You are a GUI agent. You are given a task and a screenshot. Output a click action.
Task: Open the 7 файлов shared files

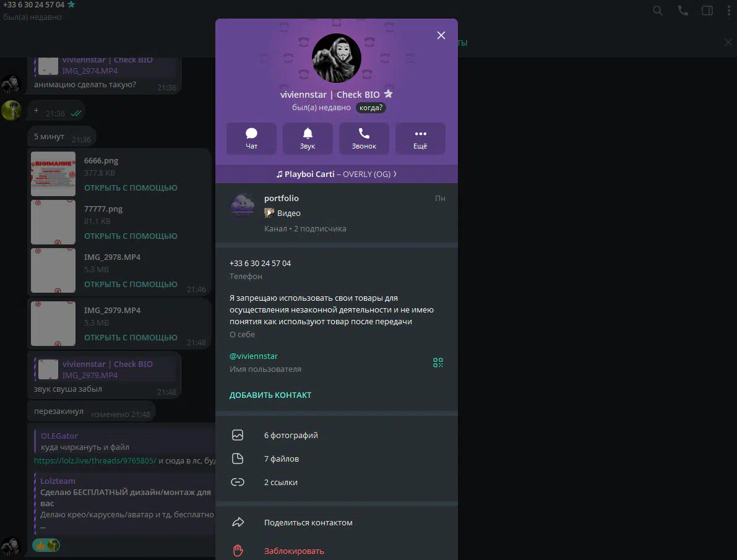click(337, 459)
